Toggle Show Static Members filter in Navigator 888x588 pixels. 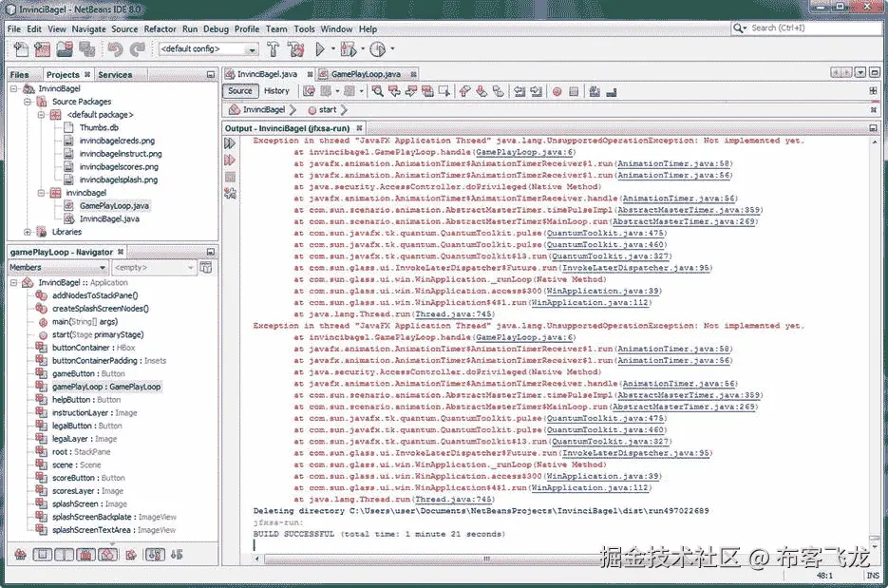click(x=64, y=555)
